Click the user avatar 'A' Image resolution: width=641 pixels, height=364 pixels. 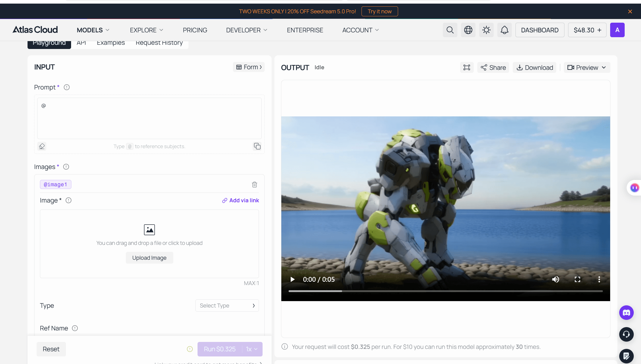coord(617,30)
